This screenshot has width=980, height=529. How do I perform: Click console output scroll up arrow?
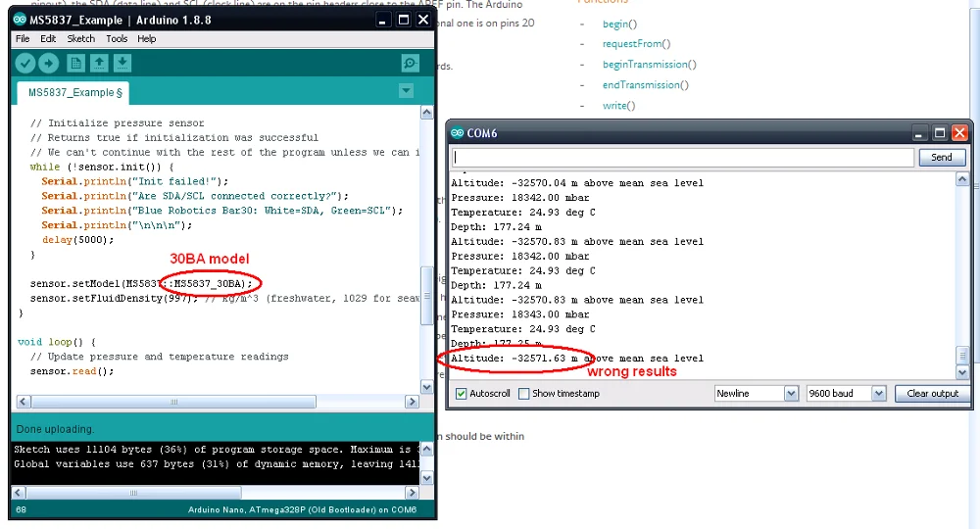427,449
